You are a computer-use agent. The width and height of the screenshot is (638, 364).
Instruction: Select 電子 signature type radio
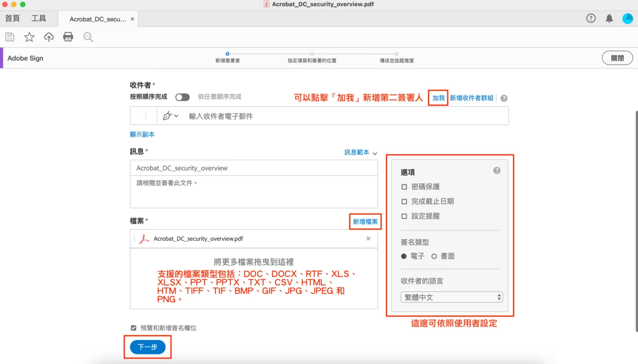pos(404,256)
